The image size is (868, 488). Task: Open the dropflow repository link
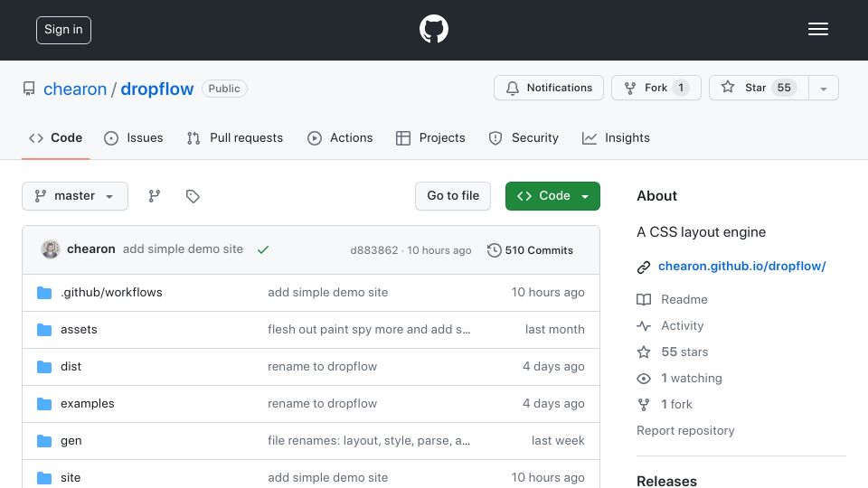[x=157, y=89]
